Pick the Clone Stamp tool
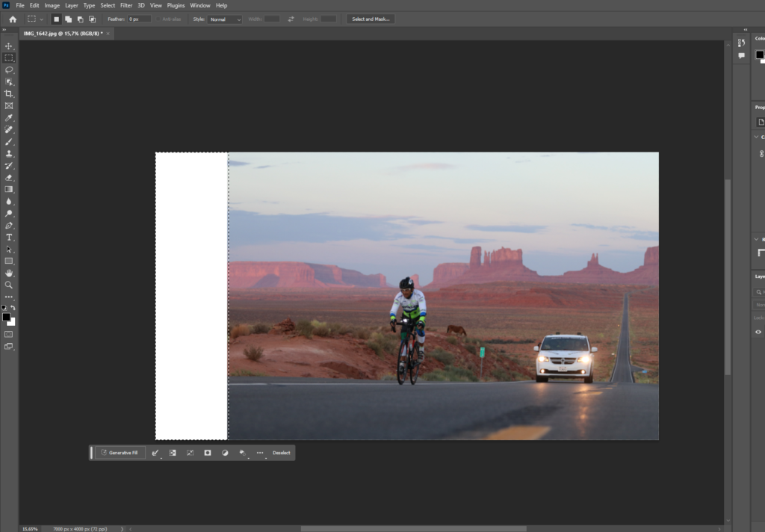 (9, 153)
